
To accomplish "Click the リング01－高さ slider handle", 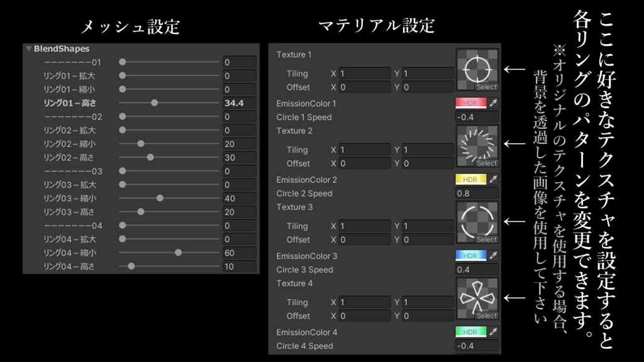I will click(x=153, y=102).
